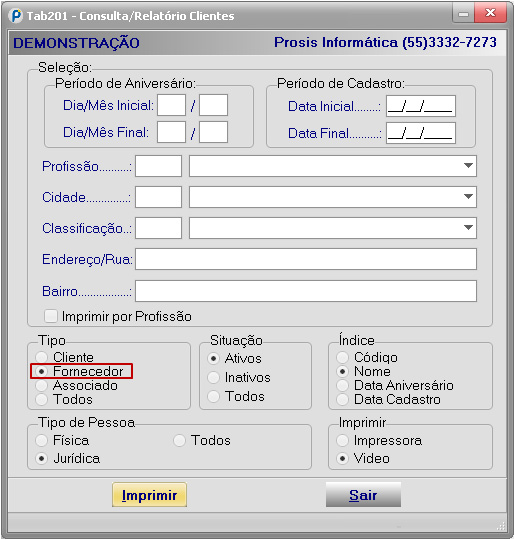This screenshot has height=540, width=515.
Task: Select the Cliente radio option
Action: click(42, 357)
